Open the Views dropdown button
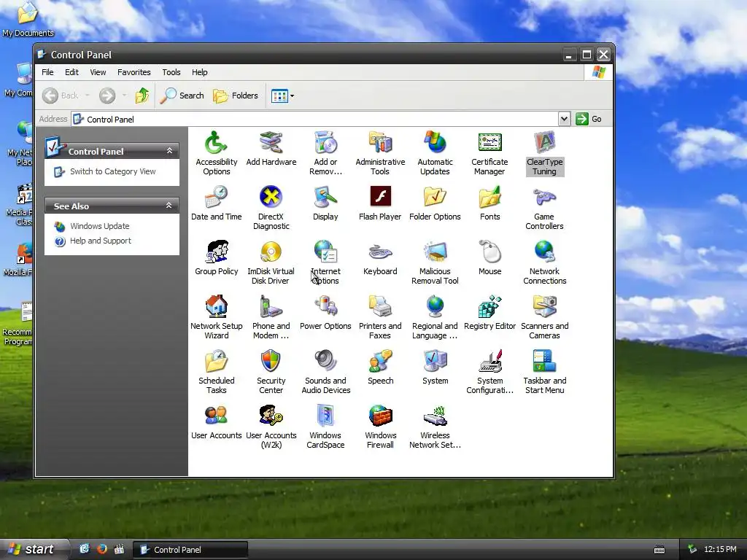Screen dimensions: 747x560 coord(282,96)
